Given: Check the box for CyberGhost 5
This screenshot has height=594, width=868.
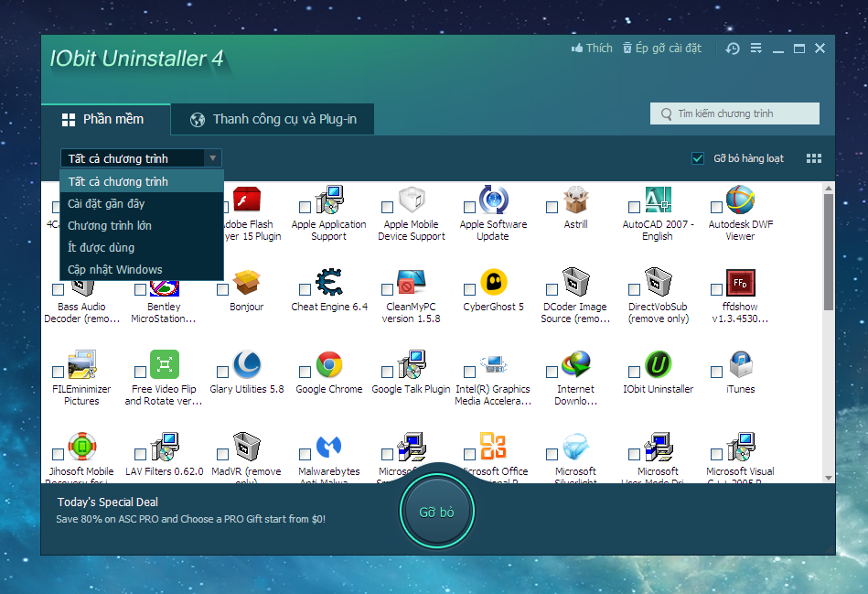Looking at the screenshot, I should pyautogui.click(x=469, y=289).
